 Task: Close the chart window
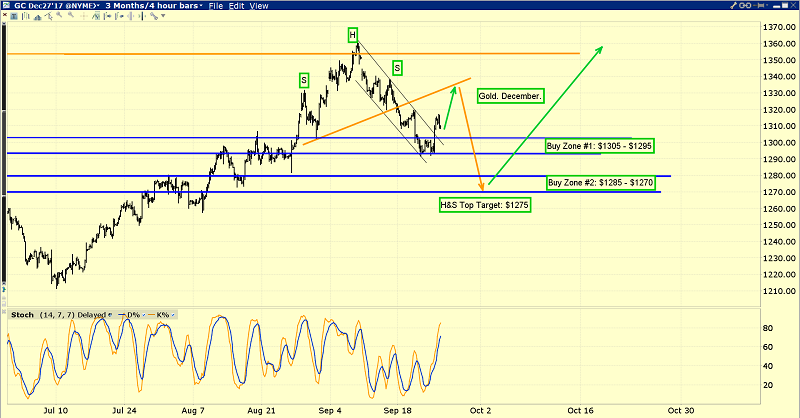click(793, 5)
